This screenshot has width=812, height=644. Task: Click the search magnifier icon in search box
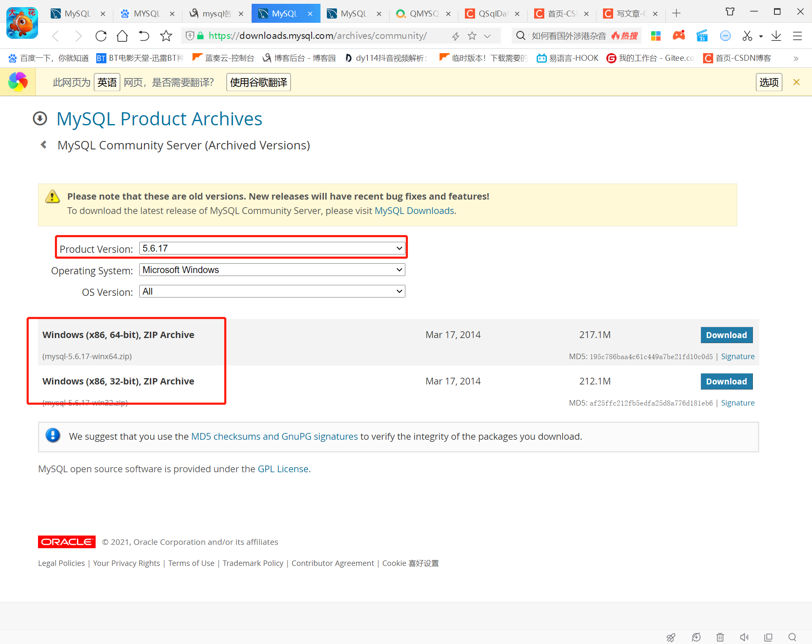(x=521, y=36)
